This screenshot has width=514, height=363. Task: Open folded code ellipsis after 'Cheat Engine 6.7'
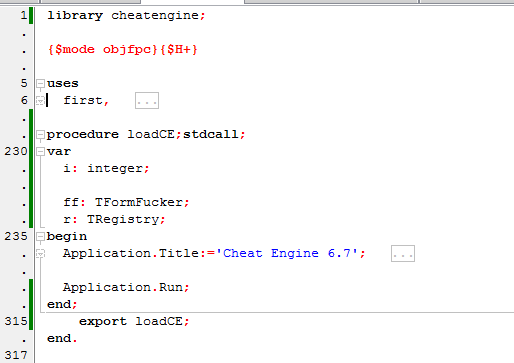click(x=403, y=254)
